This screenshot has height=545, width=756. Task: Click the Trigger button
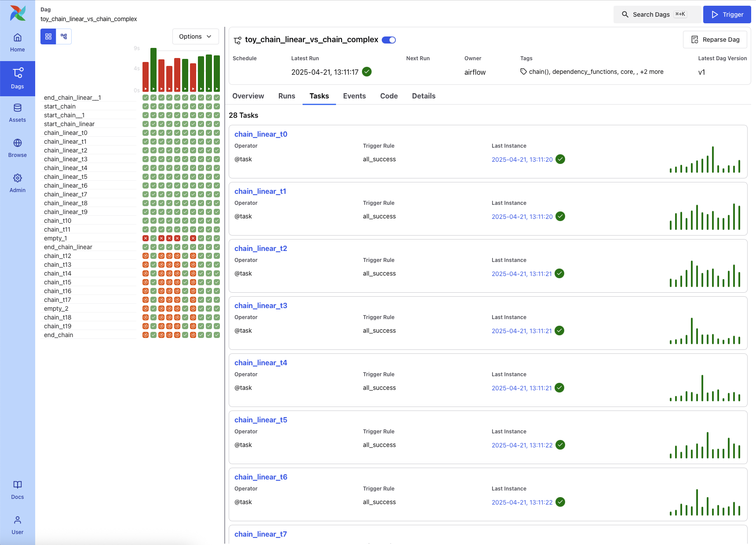click(x=727, y=15)
